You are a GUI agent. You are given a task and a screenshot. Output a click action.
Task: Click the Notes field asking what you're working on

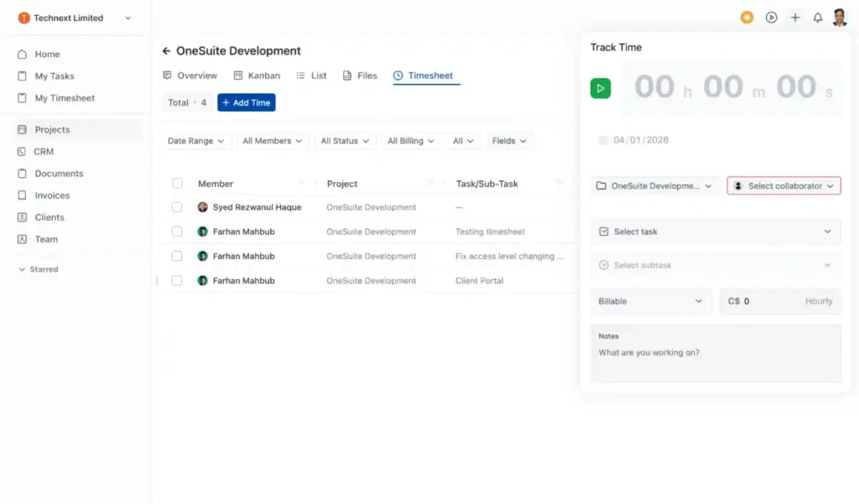715,354
